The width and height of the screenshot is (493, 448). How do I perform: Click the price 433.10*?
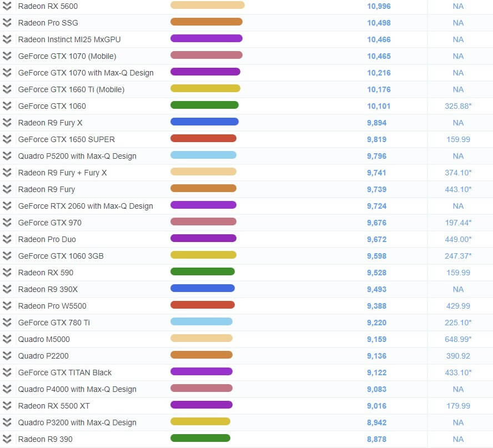tap(458, 373)
